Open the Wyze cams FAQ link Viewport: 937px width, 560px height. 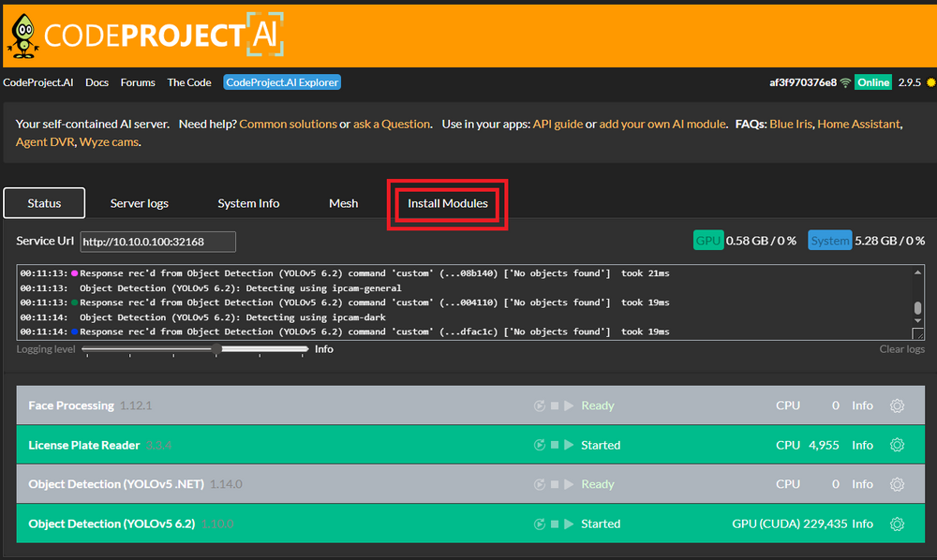pyautogui.click(x=109, y=142)
